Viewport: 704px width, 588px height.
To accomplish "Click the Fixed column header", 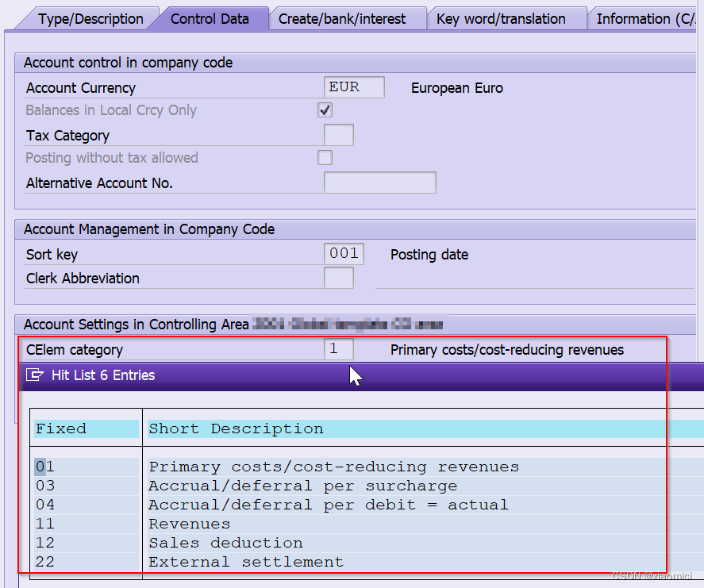I will tap(60, 429).
